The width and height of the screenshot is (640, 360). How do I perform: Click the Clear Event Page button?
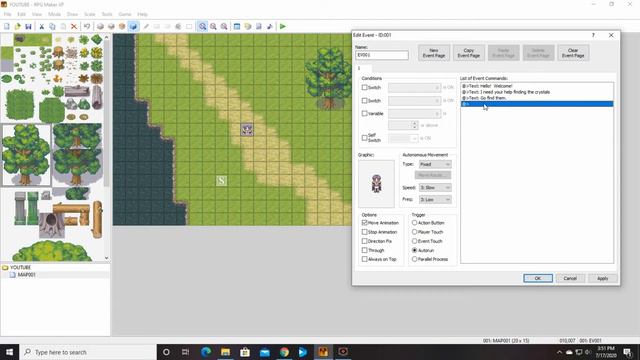[573, 53]
